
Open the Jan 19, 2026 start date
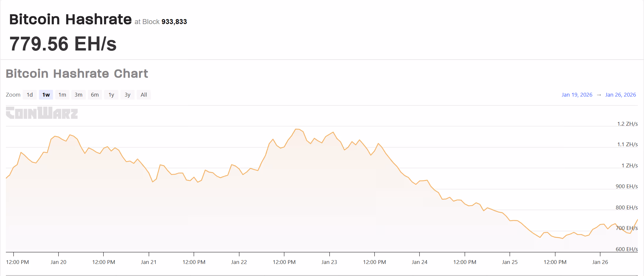[577, 95]
